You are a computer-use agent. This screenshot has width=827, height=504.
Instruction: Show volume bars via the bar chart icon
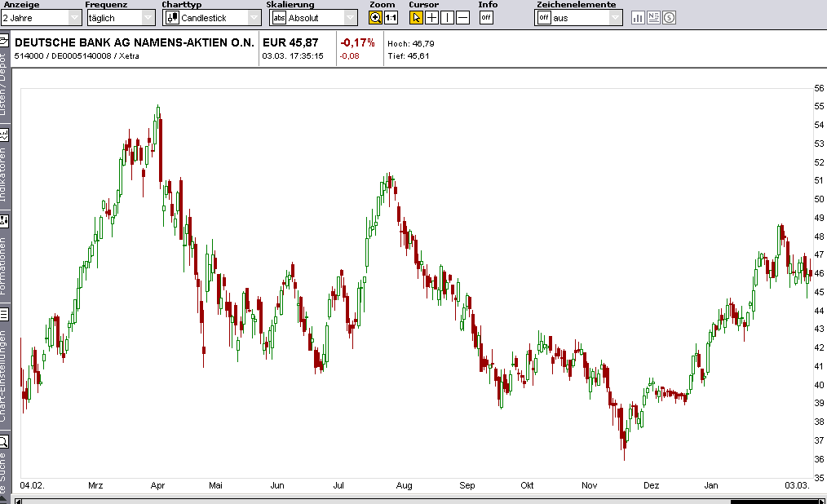(x=638, y=16)
